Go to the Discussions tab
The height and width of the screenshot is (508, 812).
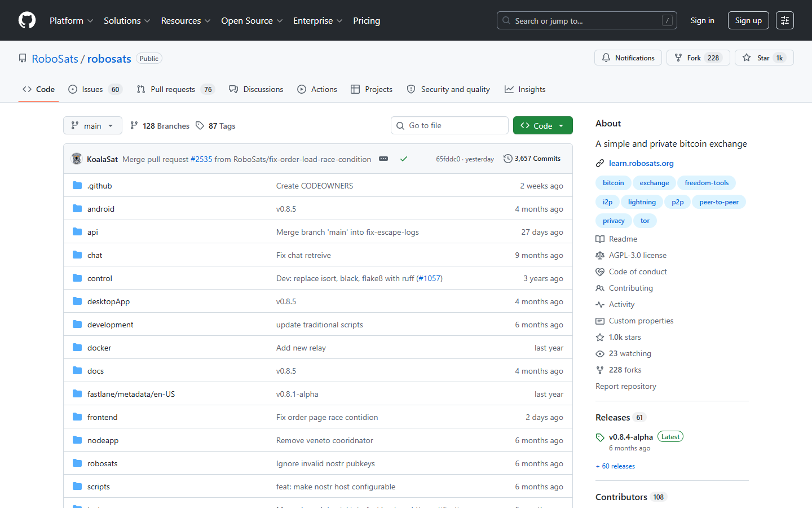click(x=256, y=89)
